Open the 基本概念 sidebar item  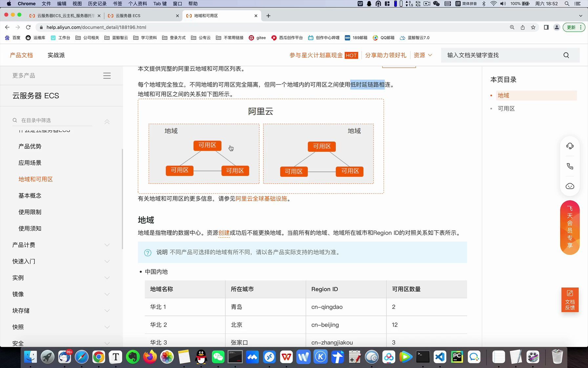click(x=30, y=196)
